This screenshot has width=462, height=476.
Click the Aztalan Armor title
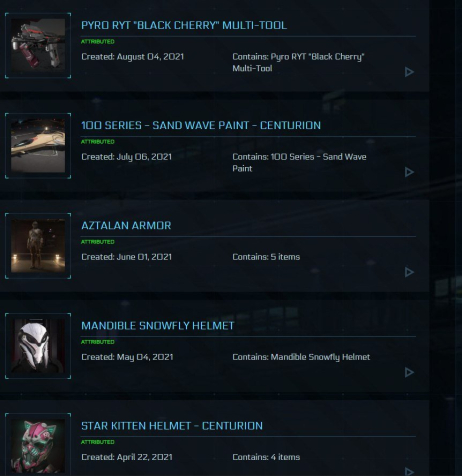pyautogui.click(x=126, y=225)
